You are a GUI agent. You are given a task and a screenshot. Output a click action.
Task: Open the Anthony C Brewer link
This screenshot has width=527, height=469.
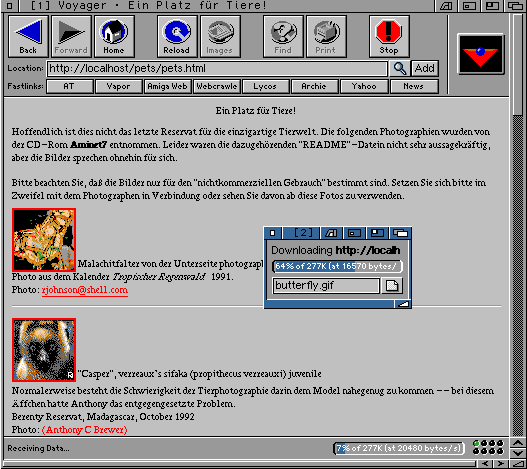(85, 430)
